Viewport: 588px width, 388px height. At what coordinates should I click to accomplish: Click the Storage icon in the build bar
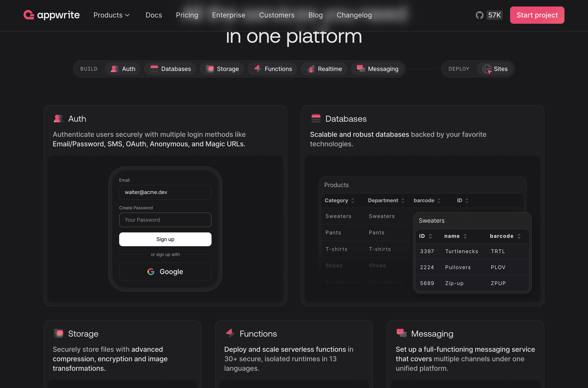[210, 69]
